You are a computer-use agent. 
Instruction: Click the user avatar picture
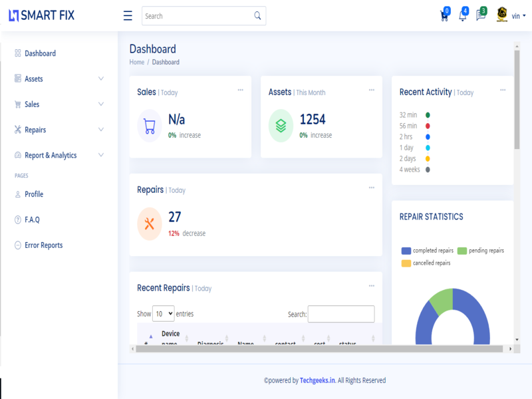[502, 15]
